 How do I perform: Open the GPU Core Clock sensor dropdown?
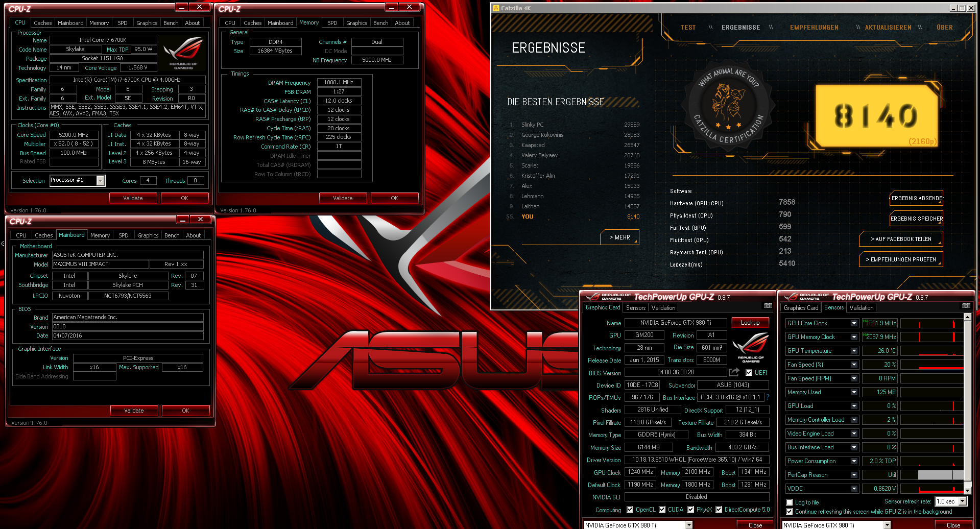point(854,323)
